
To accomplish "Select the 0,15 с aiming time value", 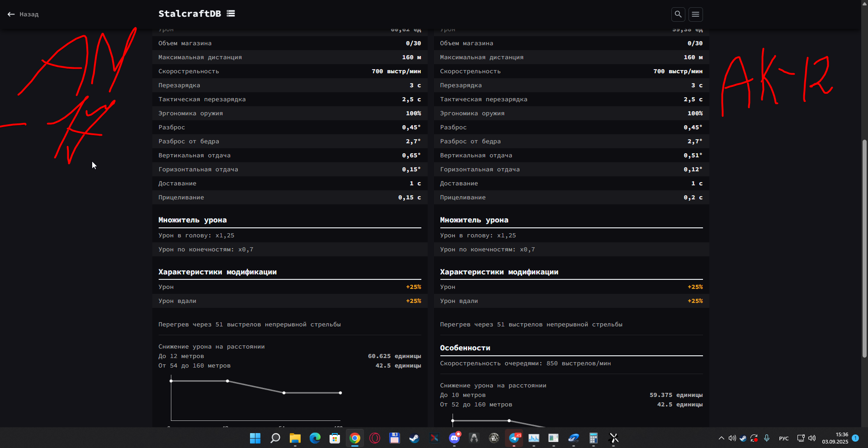I will pyautogui.click(x=410, y=198).
